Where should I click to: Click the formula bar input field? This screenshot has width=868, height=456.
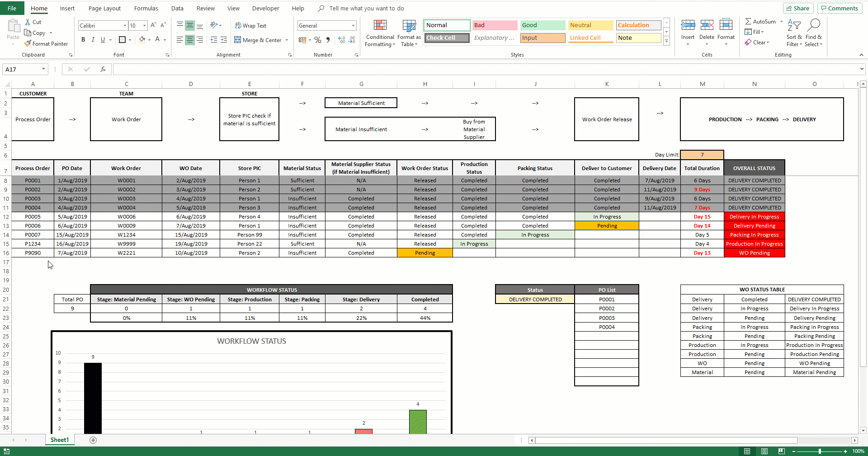[484, 69]
